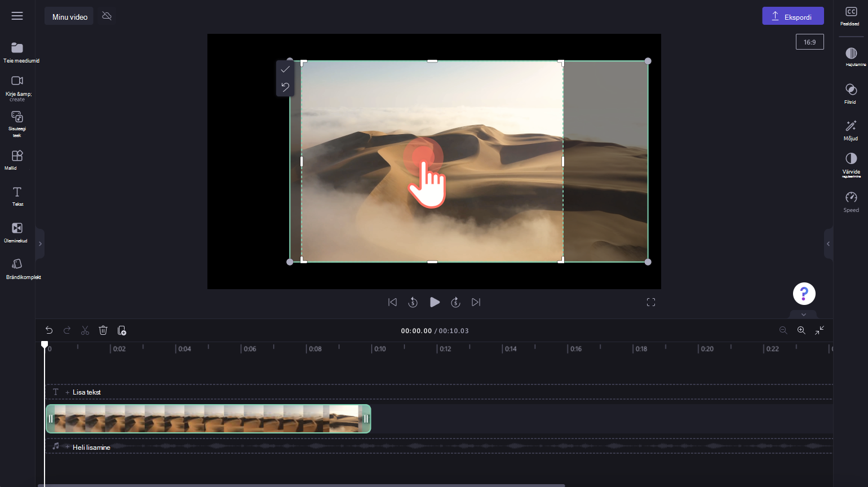
Task: Collapse the chevron below help button
Action: coord(804,315)
